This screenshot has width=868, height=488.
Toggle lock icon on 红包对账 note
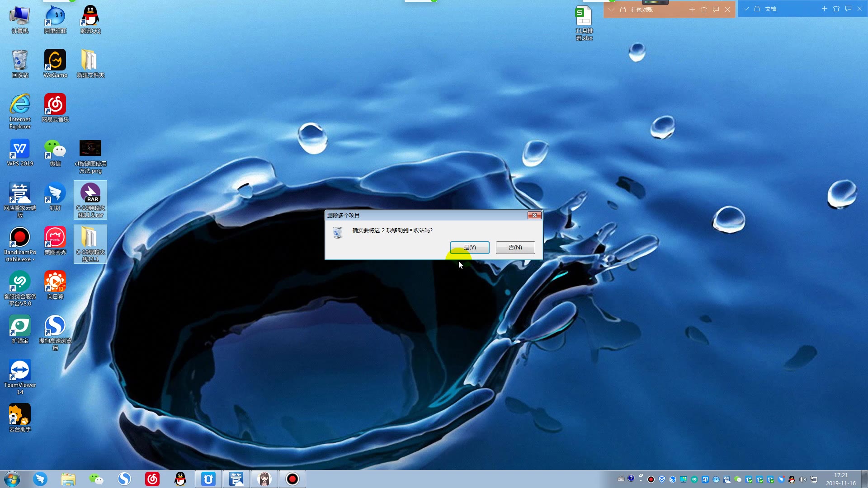(623, 9)
